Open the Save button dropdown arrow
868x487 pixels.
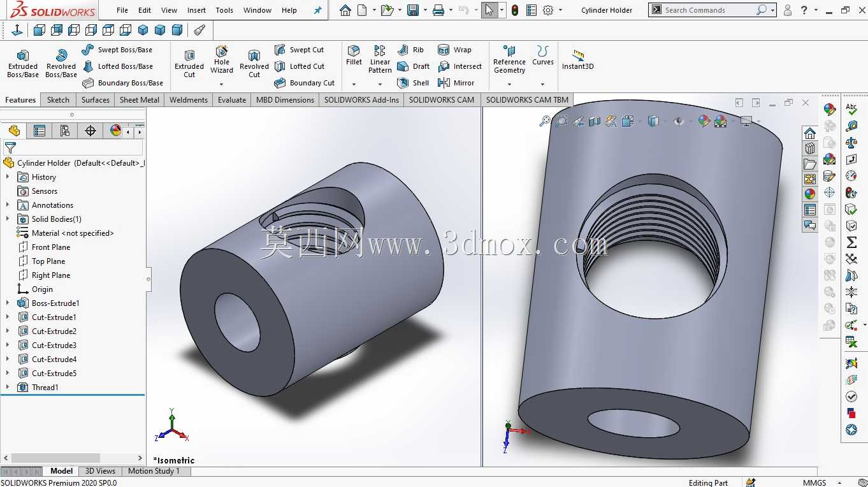click(425, 10)
